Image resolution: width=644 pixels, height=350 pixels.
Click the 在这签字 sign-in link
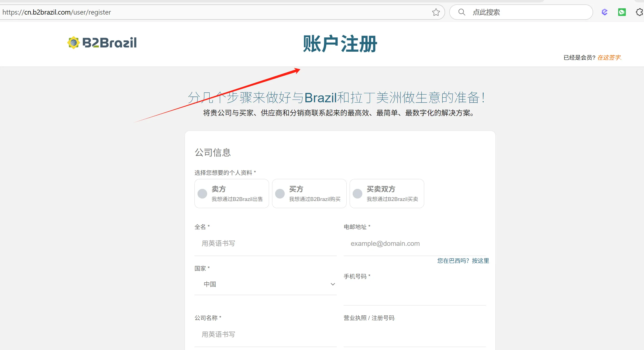coord(609,57)
